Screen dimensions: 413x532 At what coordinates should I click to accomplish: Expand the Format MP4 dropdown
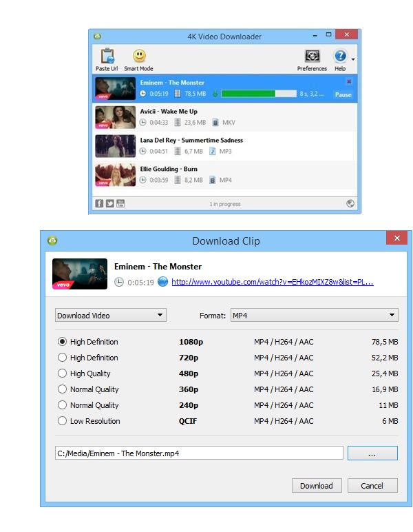tap(314, 316)
